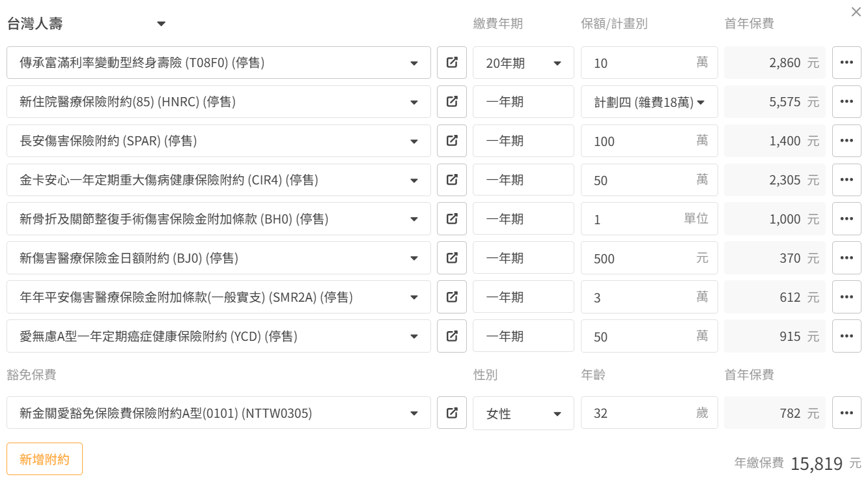Open more options menu for 新骨折及關節整復手術 row
This screenshot has height=481, width=868.
[847, 219]
